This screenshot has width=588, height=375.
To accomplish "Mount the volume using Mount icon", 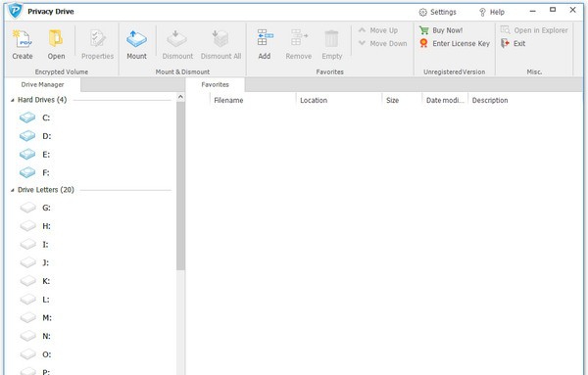I will coord(136,45).
